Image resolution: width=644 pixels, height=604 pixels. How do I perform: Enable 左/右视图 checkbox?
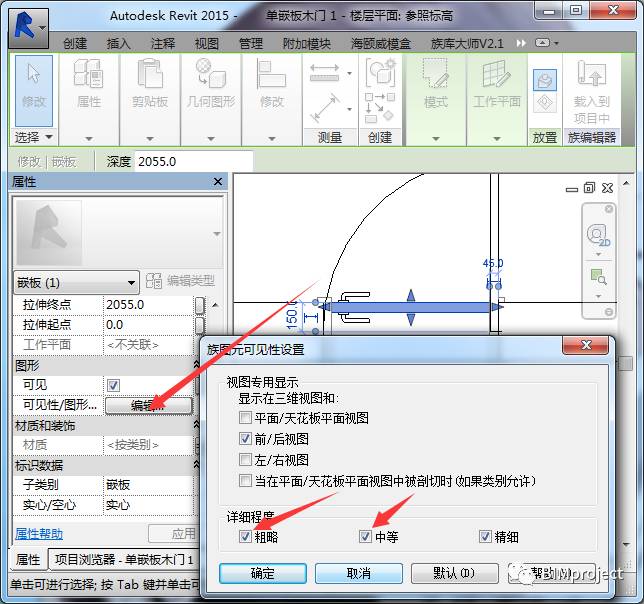(245, 459)
